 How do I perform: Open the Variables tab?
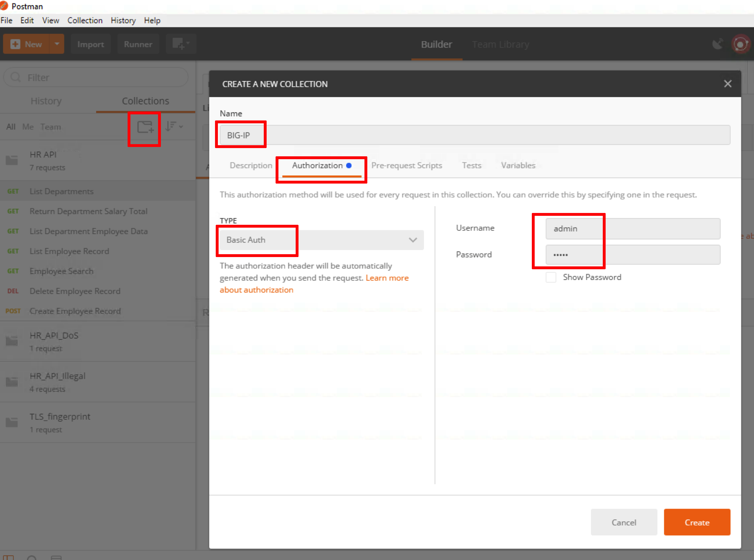[518, 165]
